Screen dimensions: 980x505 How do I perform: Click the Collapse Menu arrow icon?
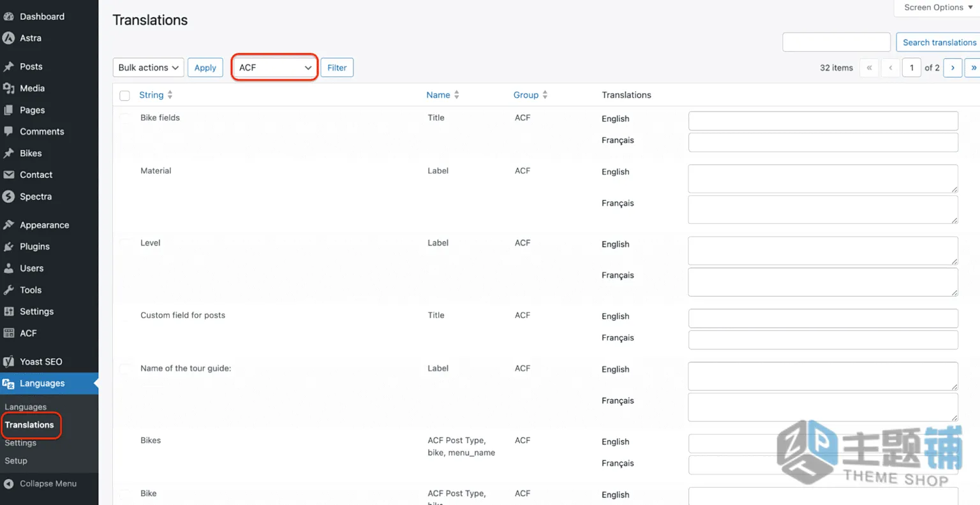pos(8,484)
